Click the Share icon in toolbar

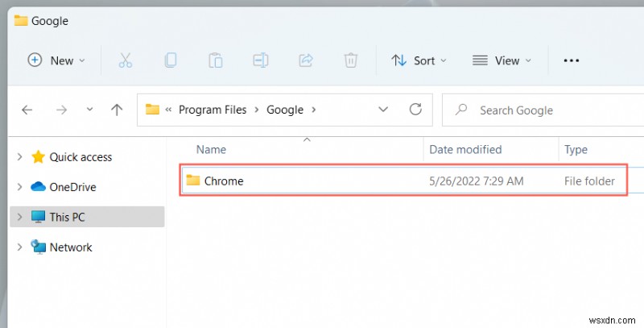306,60
